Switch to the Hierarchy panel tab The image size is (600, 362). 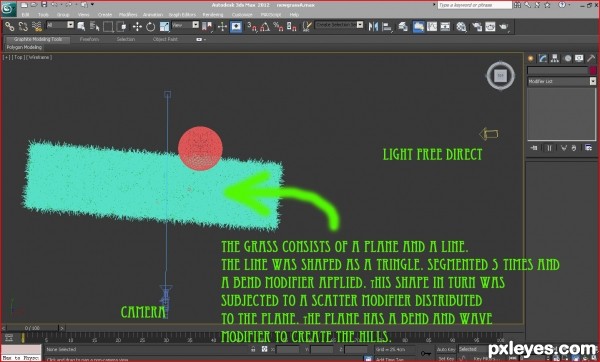pos(555,58)
